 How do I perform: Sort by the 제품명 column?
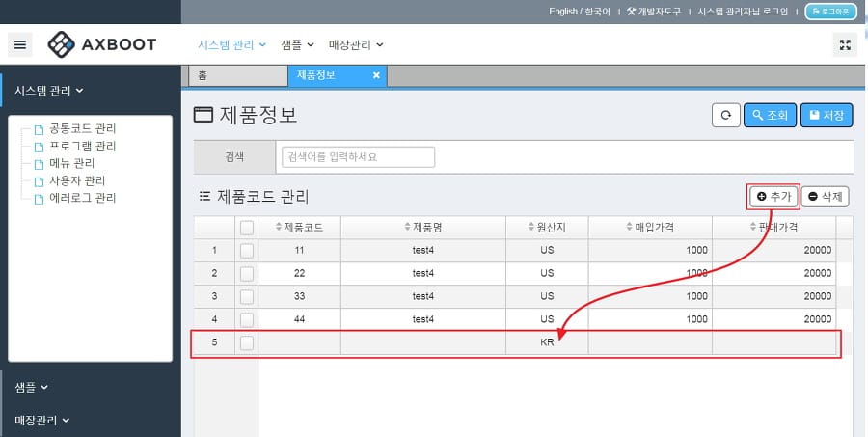(423, 227)
